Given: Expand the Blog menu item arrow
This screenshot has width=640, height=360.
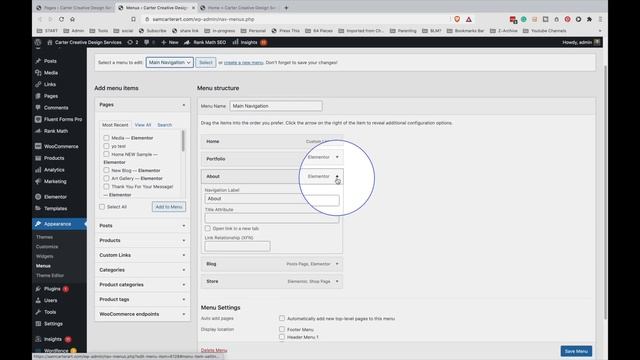Looking at the screenshot, I should [337, 264].
